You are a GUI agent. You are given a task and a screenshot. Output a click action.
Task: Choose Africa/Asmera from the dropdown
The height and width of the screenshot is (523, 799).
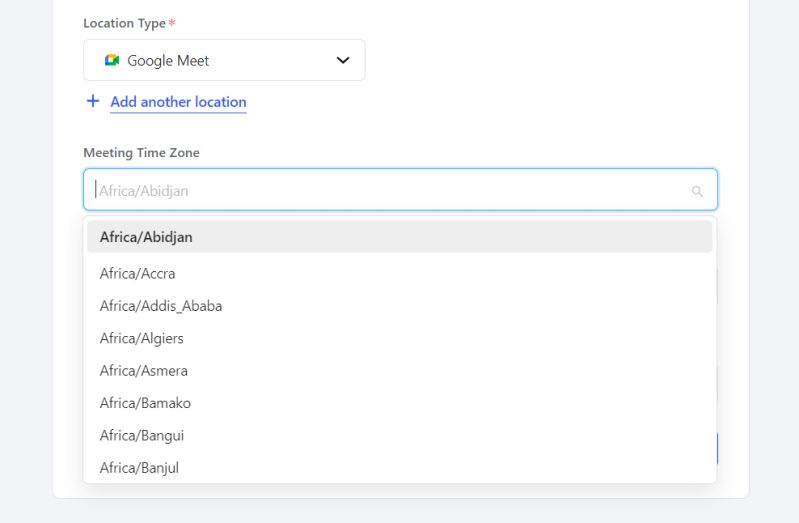tap(144, 370)
